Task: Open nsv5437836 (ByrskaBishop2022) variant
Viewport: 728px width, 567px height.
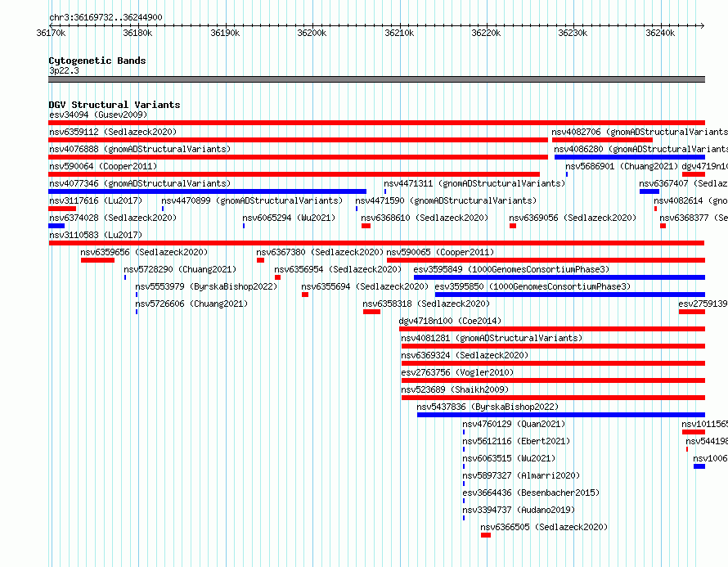Action: tap(488, 407)
